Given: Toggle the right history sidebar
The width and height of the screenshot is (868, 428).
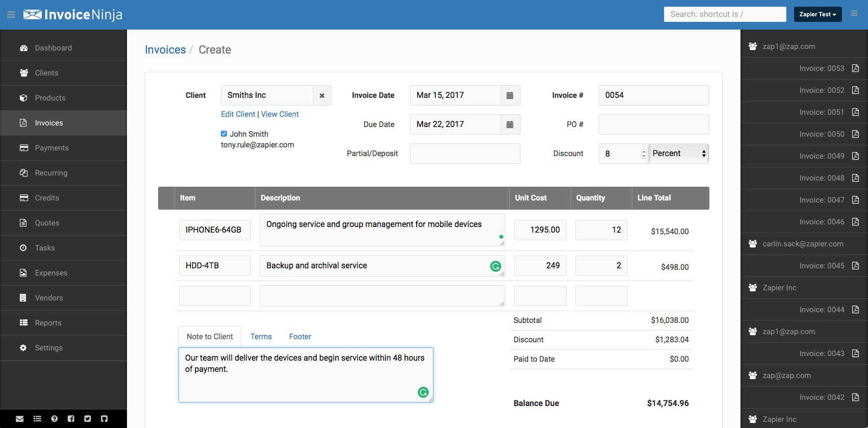Looking at the screenshot, I should point(854,14).
